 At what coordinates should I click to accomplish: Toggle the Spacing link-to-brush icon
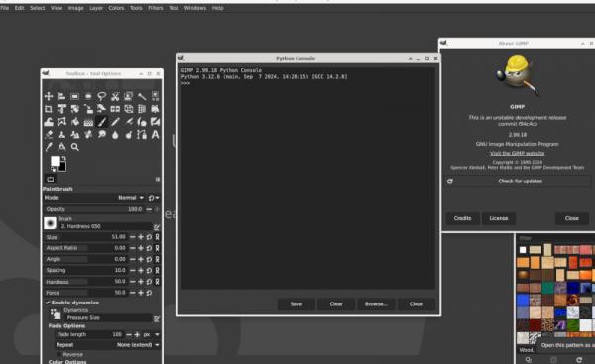coord(157,270)
